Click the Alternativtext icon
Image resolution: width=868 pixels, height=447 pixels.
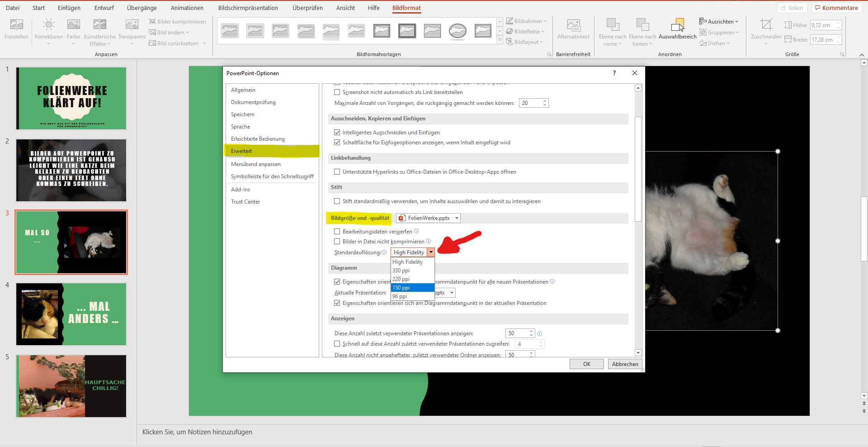pyautogui.click(x=573, y=25)
